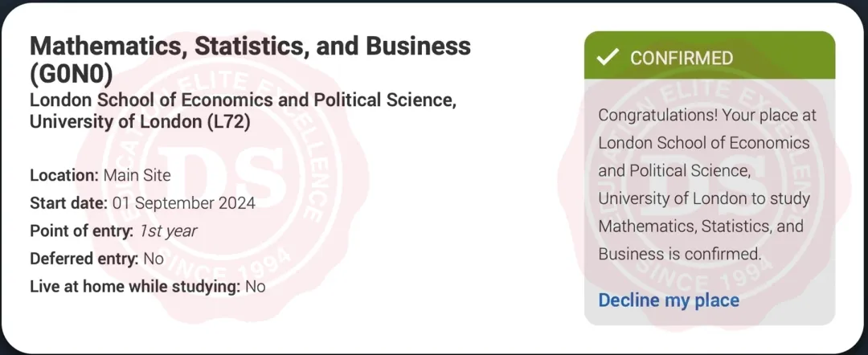Click the Point of entry label
This screenshot has width=868, height=355.
[81, 231]
